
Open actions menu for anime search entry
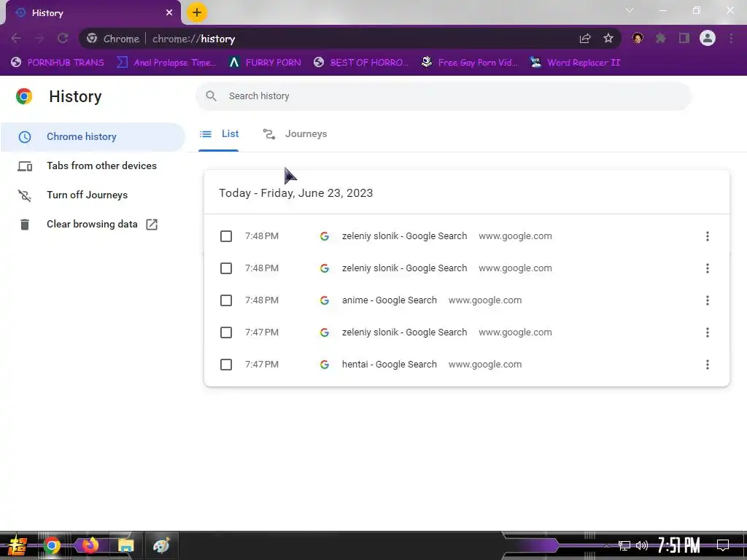(x=707, y=300)
